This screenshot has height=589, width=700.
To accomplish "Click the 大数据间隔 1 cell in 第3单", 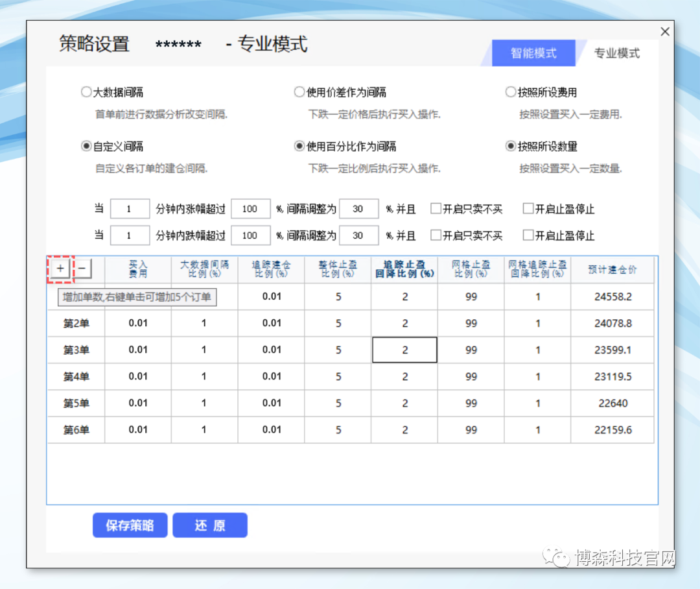I will coord(204,350).
